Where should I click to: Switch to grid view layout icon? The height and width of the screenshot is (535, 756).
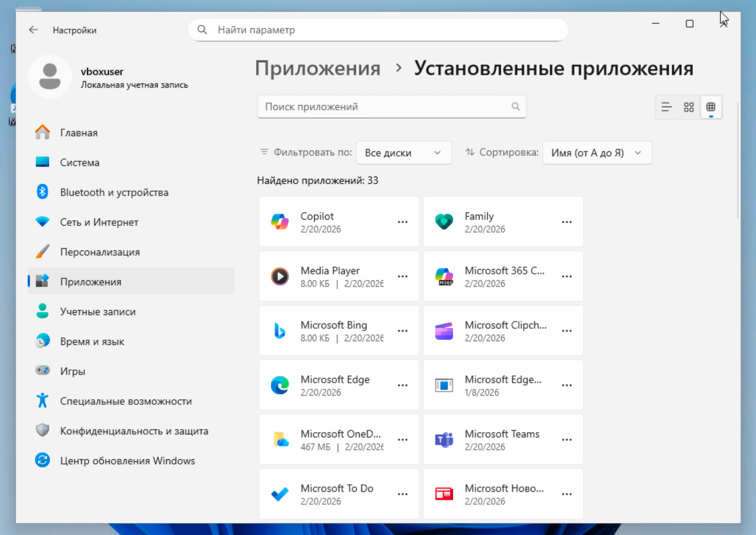688,107
